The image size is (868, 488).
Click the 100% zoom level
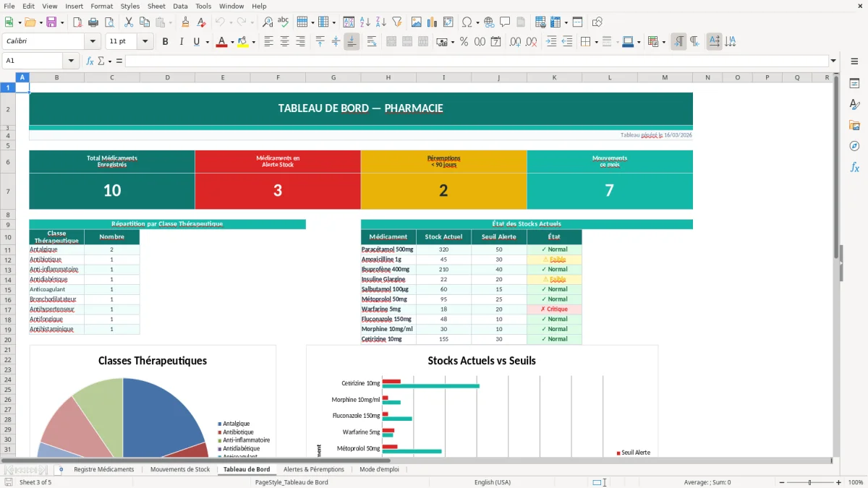(856, 482)
